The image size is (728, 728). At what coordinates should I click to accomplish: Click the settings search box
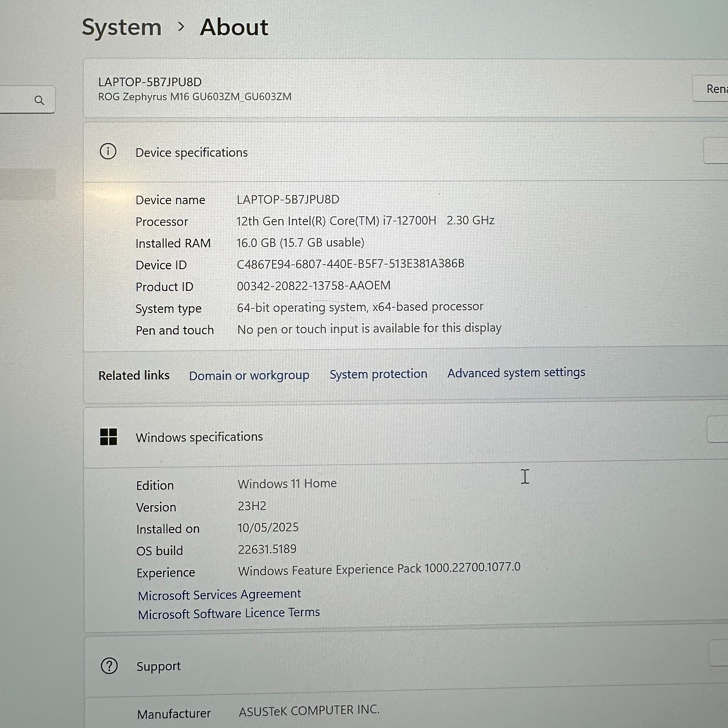(27, 100)
